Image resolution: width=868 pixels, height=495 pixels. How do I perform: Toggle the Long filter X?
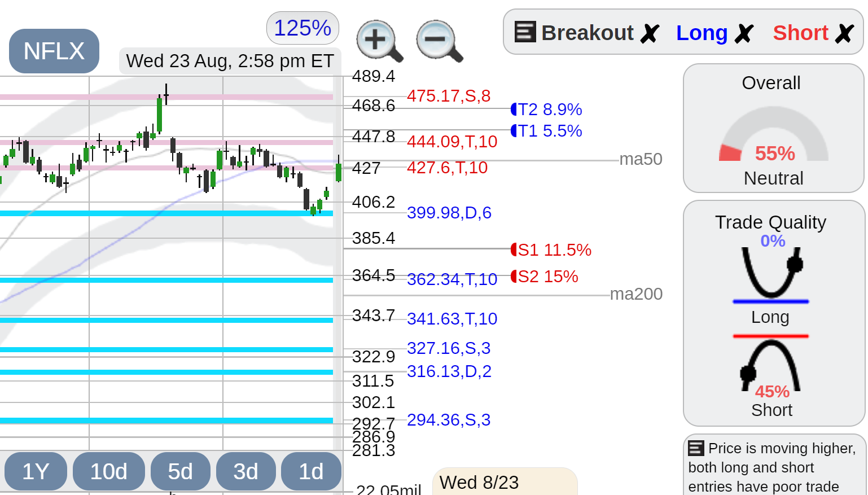tap(744, 34)
